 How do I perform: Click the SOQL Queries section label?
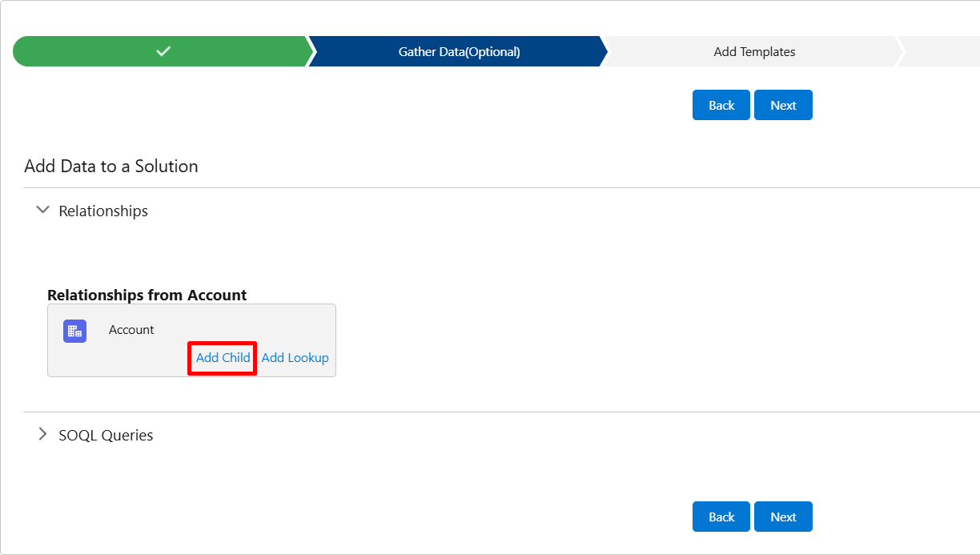106,435
